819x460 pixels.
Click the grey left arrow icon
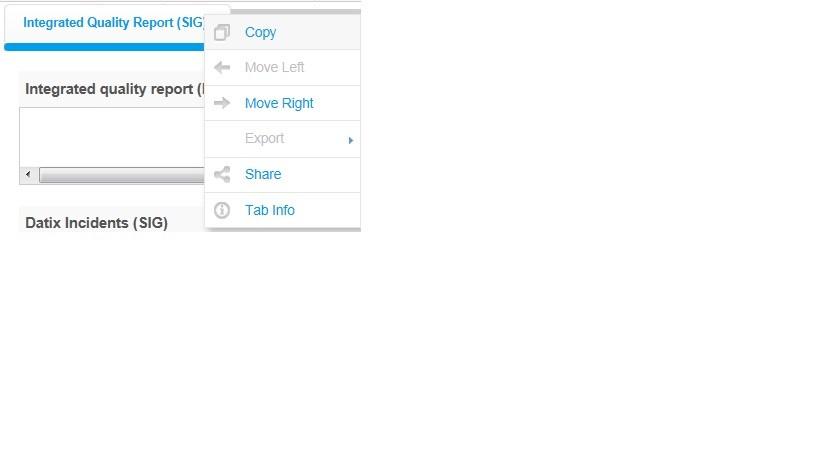click(x=222, y=67)
